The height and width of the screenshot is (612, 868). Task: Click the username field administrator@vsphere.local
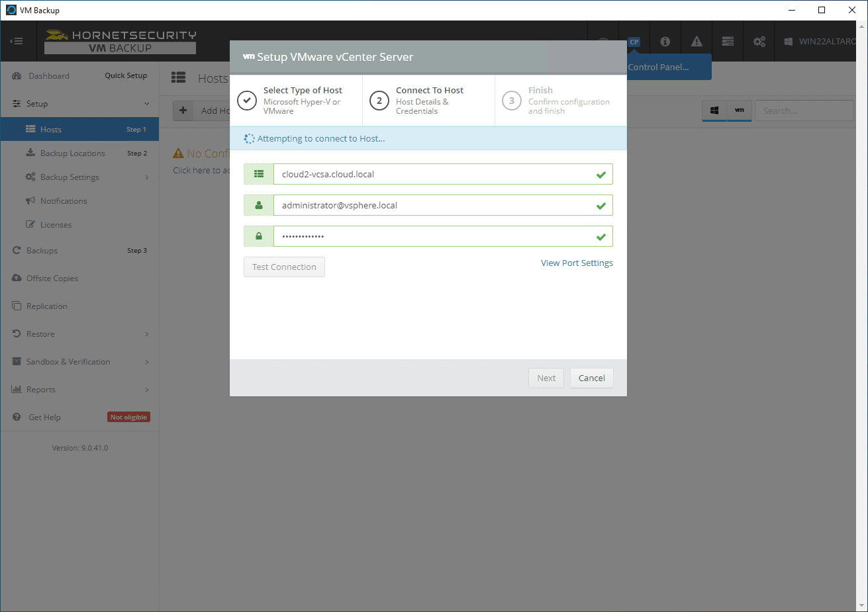pos(443,206)
